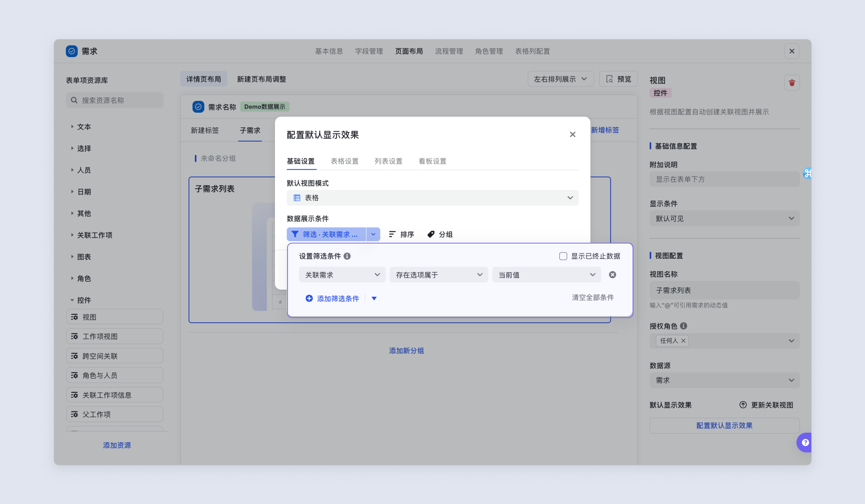Click the 需求 app logo icon

[72, 51]
